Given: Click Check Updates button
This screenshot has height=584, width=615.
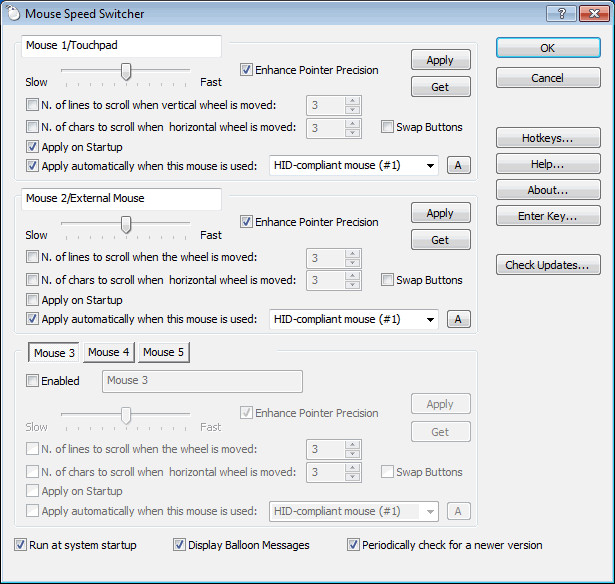Looking at the screenshot, I should pyautogui.click(x=548, y=265).
